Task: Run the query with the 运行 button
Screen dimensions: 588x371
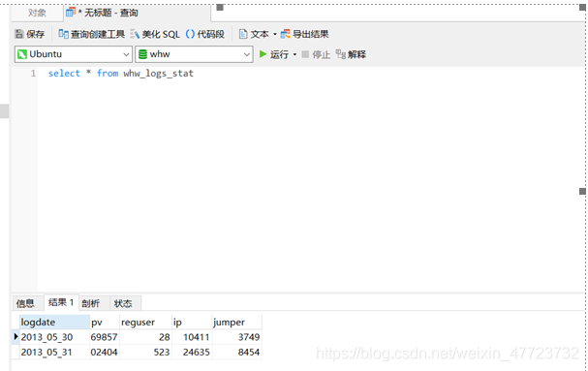Action: [x=274, y=54]
